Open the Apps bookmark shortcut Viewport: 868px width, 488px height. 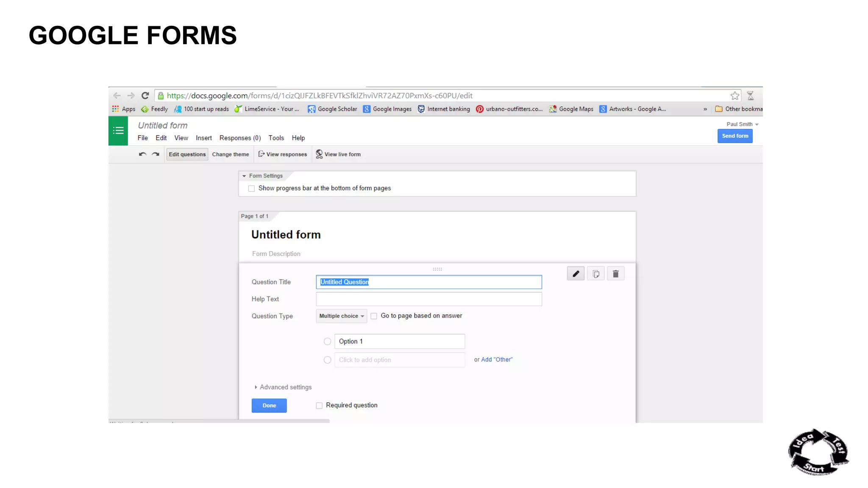click(124, 109)
